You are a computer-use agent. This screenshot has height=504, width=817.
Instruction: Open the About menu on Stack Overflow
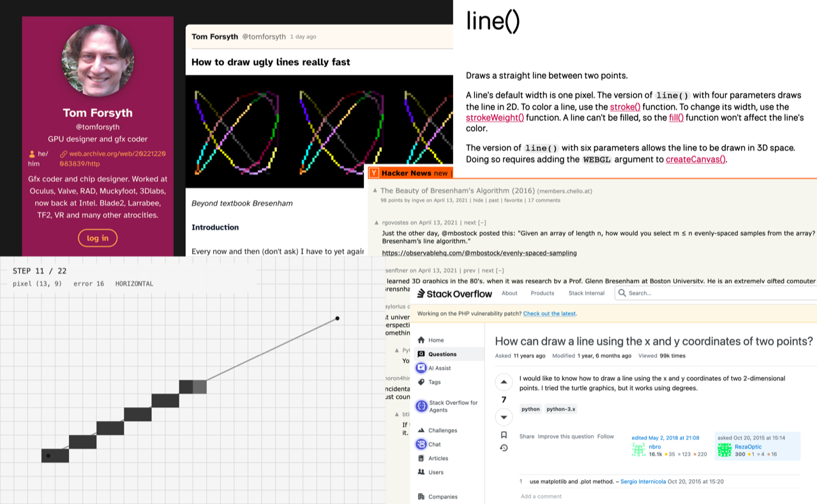coord(509,293)
